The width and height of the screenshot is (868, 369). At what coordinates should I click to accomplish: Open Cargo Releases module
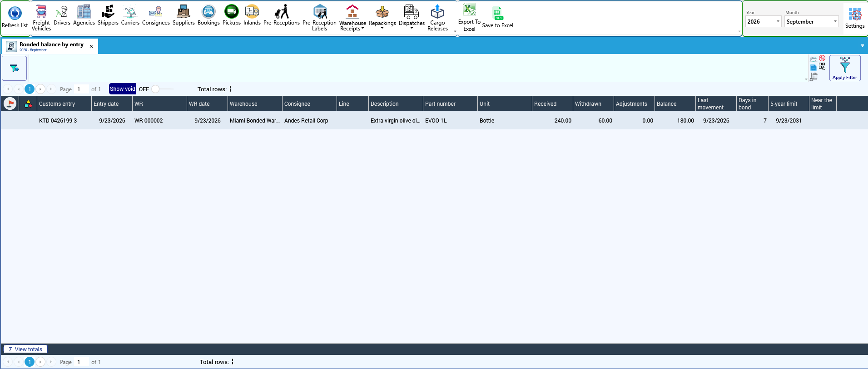[437, 17]
